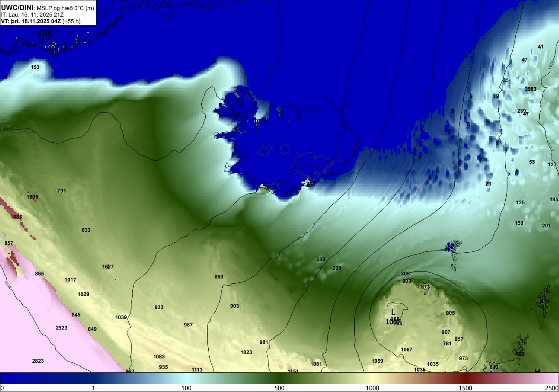
Task: Click the 1059 height value
Action: click(377, 361)
